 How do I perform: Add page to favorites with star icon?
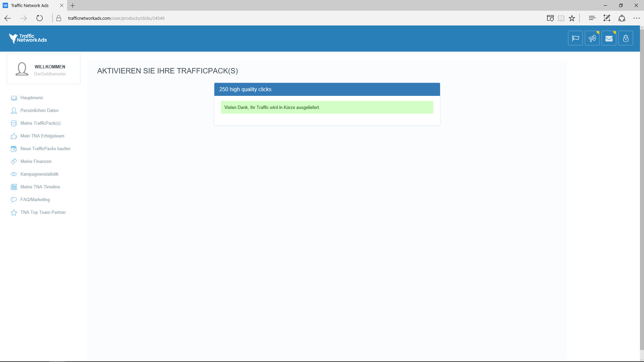(572, 18)
